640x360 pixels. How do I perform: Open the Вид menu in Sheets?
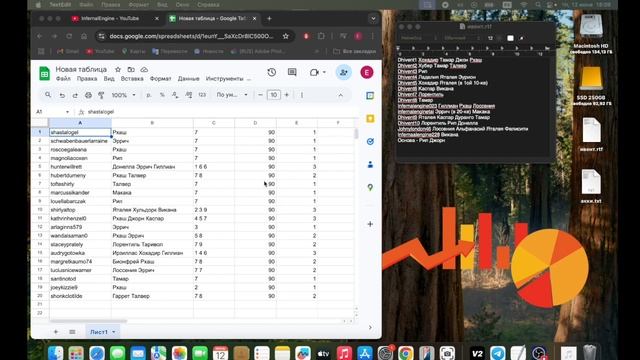(x=109, y=78)
